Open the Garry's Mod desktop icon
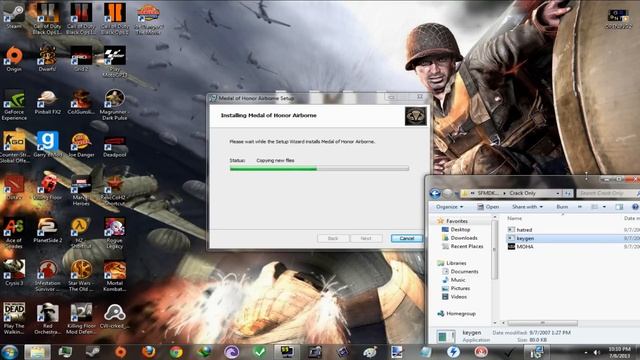Image resolution: width=640 pixels, height=360 pixels. [48, 144]
